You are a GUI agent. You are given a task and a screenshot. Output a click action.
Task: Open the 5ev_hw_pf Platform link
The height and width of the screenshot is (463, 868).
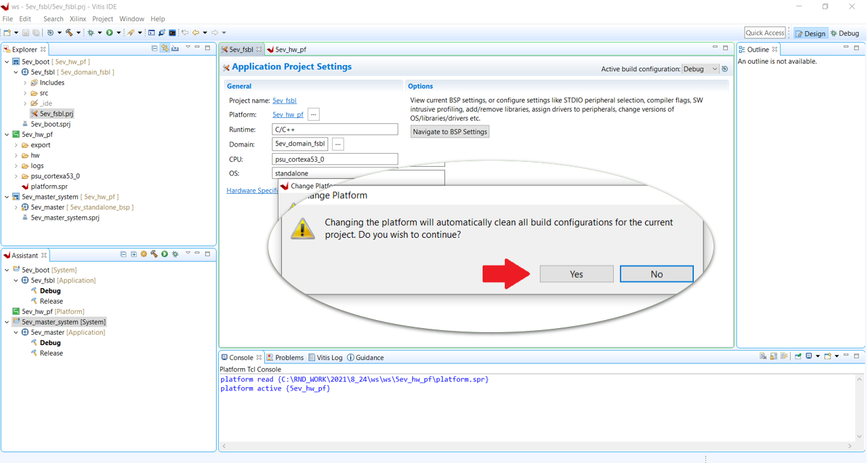(288, 115)
